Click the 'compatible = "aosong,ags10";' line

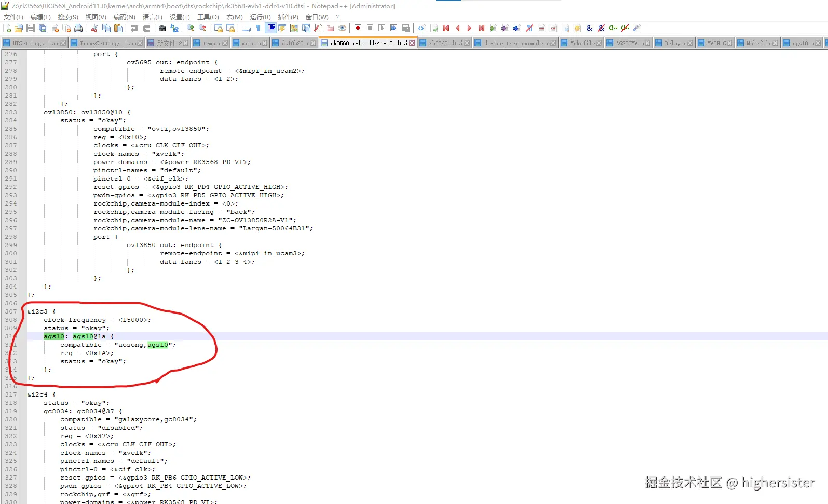[118, 345]
